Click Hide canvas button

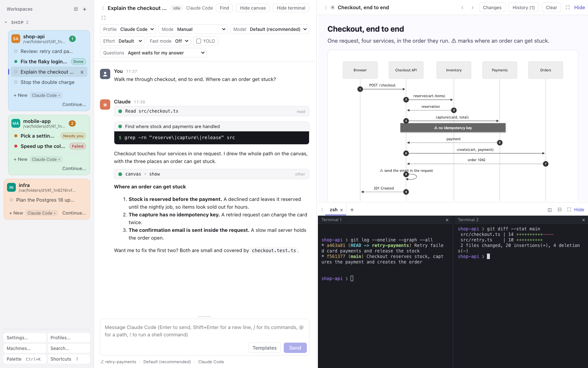[x=253, y=8]
